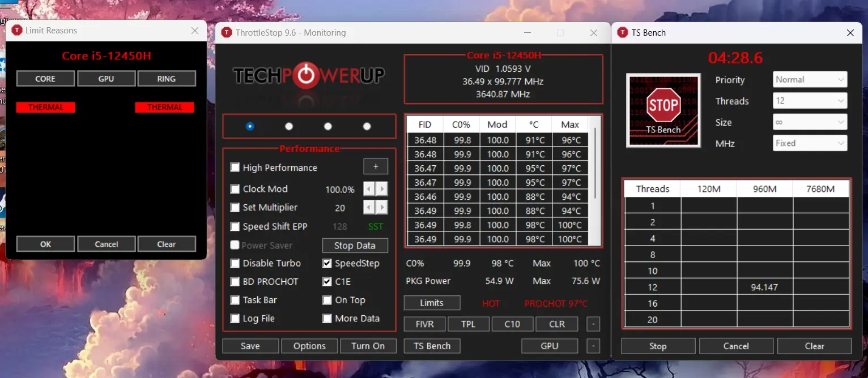Decrease Set Multiplier with left arrow

point(369,207)
